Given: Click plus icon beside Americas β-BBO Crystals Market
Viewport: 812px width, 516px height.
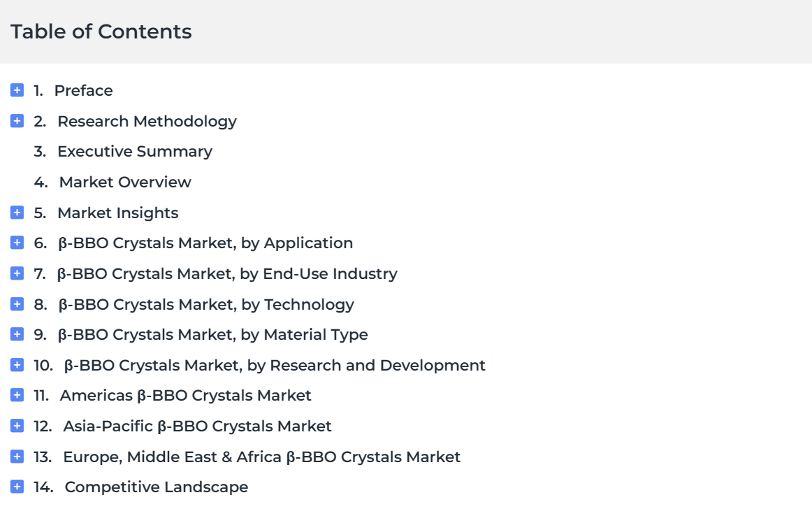Looking at the screenshot, I should coord(17,395).
